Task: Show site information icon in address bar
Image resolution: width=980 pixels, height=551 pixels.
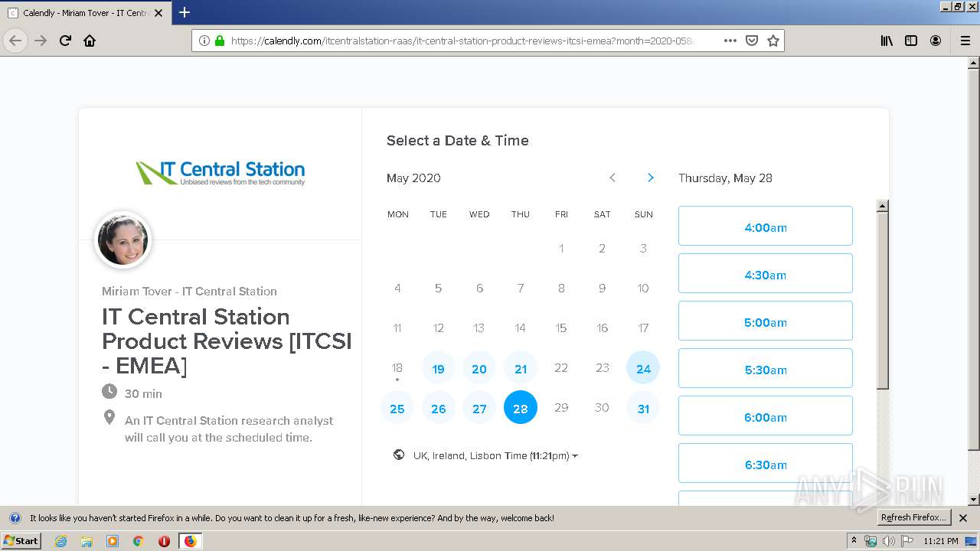Action: pyautogui.click(x=204, y=41)
